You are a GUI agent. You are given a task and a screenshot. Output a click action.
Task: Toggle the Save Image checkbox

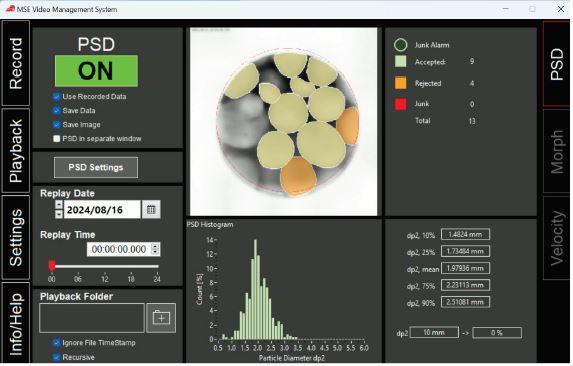click(56, 125)
